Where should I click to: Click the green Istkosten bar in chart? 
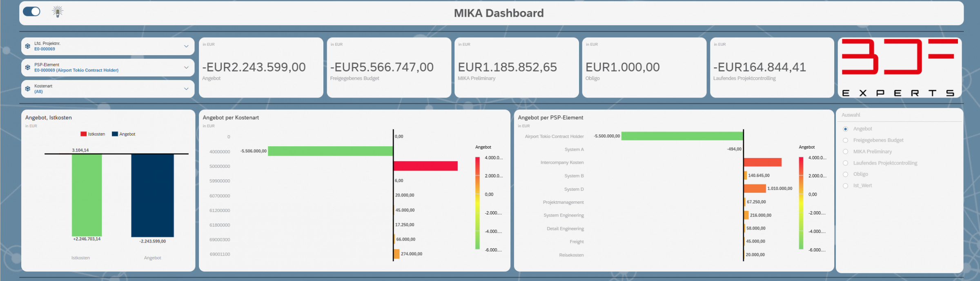click(87, 195)
